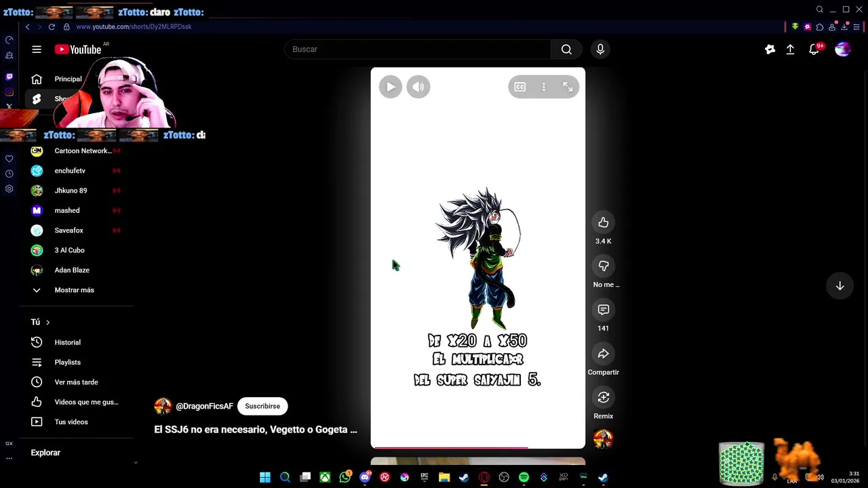Reload the page in the browser

(x=51, y=26)
